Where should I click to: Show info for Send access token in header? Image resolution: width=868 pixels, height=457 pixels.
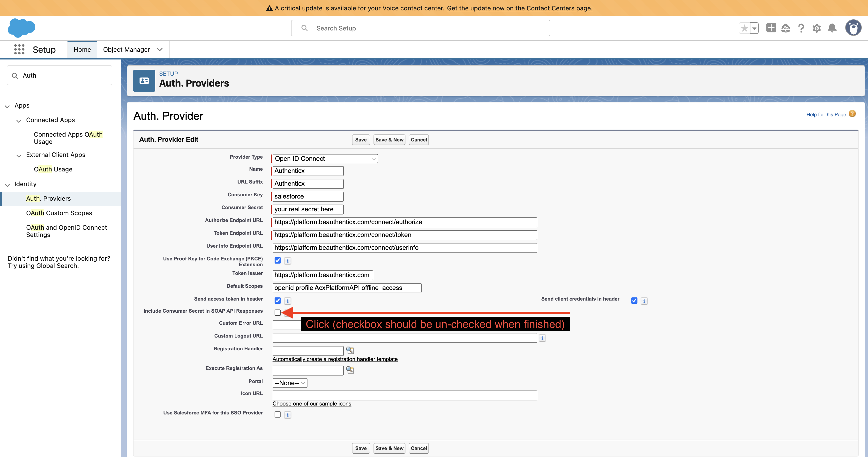click(288, 301)
